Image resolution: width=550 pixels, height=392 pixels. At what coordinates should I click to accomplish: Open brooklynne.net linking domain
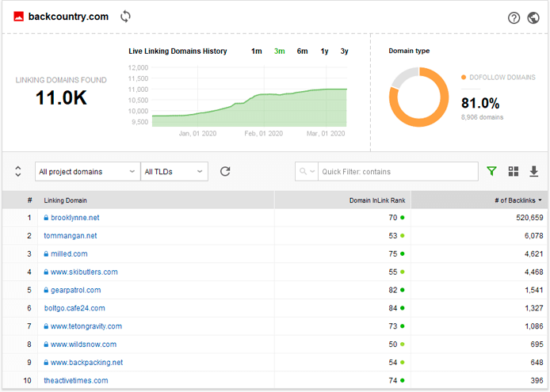75,218
